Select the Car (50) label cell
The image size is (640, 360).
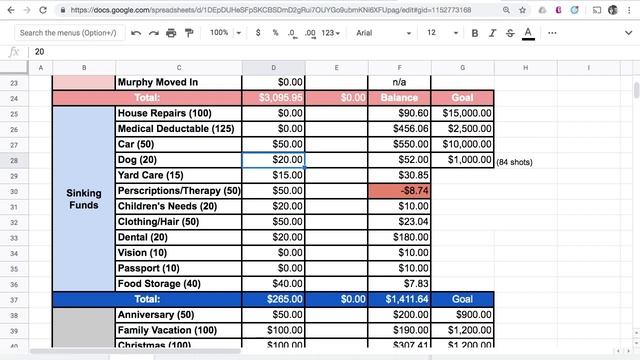178,144
